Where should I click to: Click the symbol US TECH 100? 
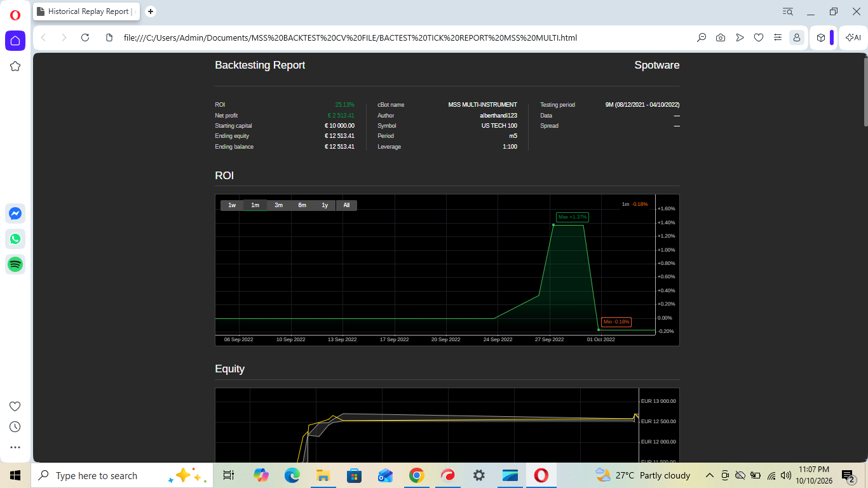pos(499,126)
